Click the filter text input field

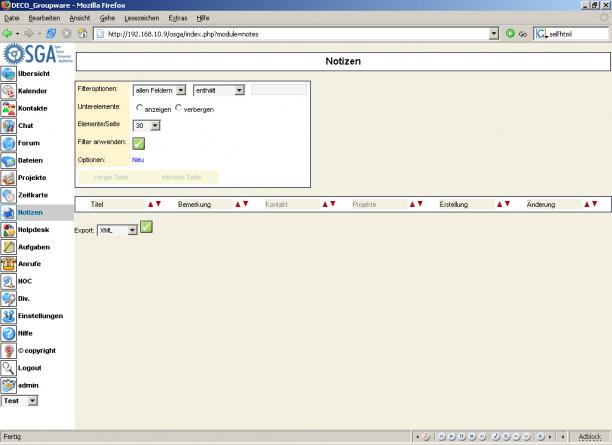pos(279,90)
